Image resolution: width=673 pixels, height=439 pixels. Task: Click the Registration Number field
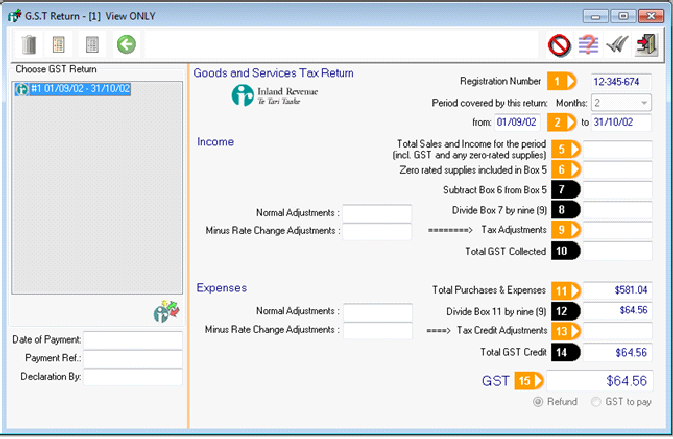click(x=619, y=81)
